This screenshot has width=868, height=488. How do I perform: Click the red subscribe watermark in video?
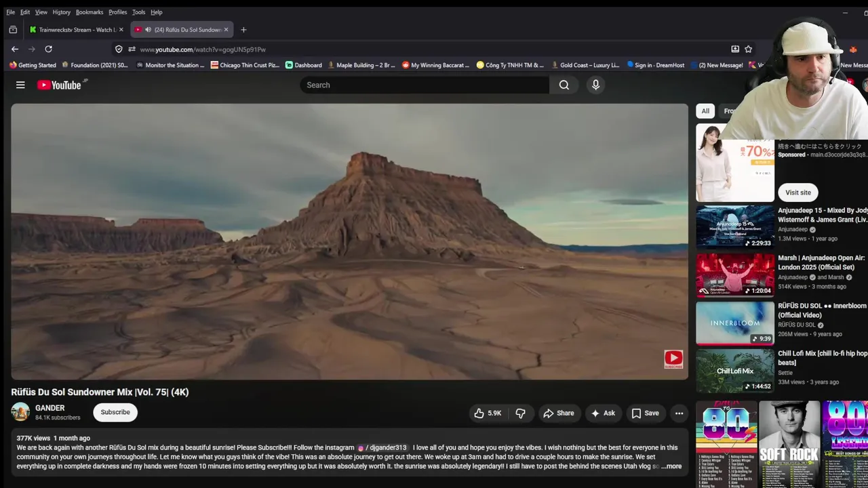click(x=673, y=359)
